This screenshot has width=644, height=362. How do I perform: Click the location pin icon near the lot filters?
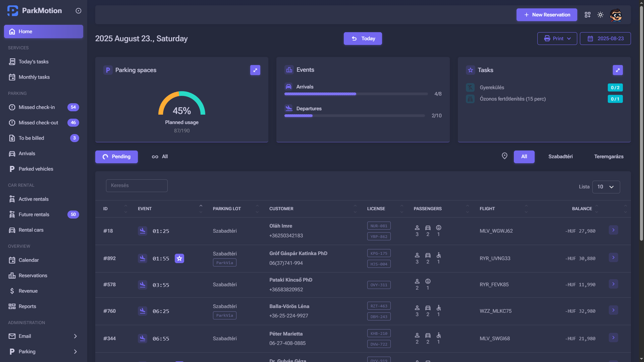tap(505, 156)
